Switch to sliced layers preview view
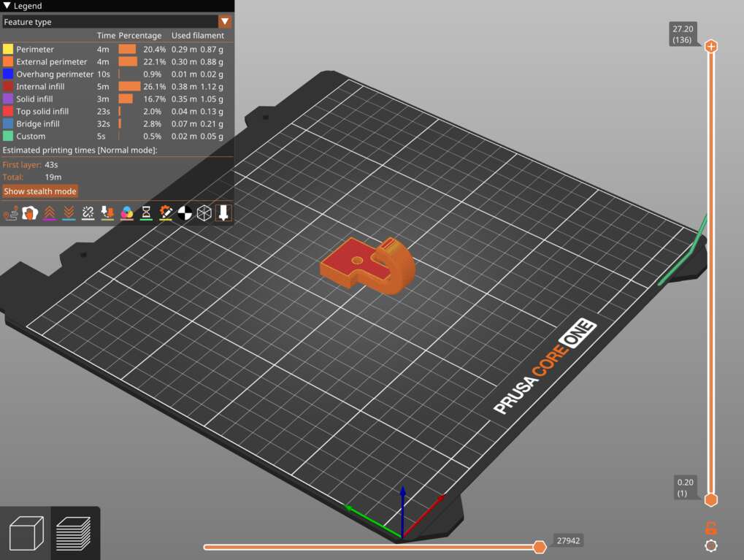Viewport: 744px width, 560px height. [x=74, y=534]
